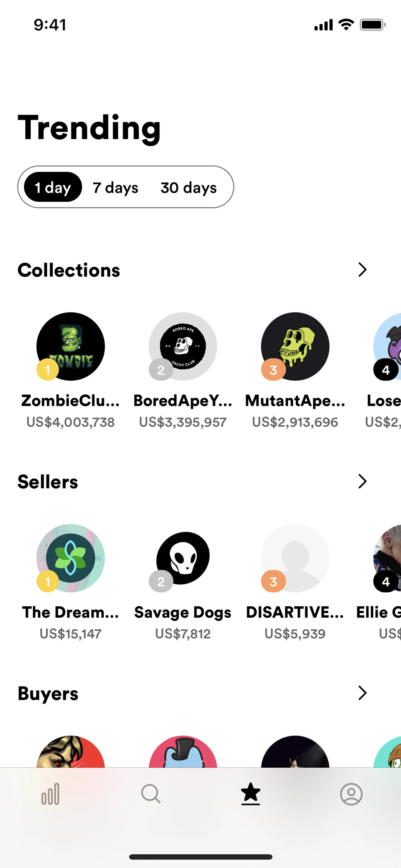Open the profile account tab

coord(351,794)
